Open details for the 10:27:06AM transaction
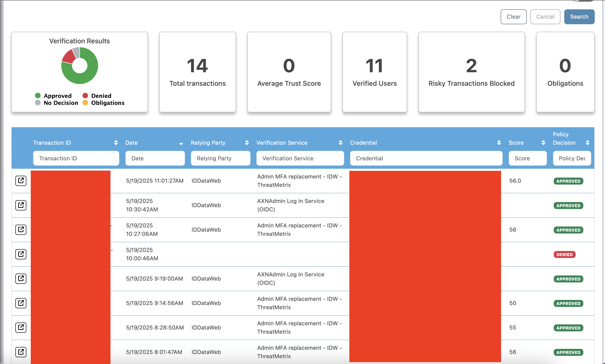The height and width of the screenshot is (364, 605). (21, 230)
